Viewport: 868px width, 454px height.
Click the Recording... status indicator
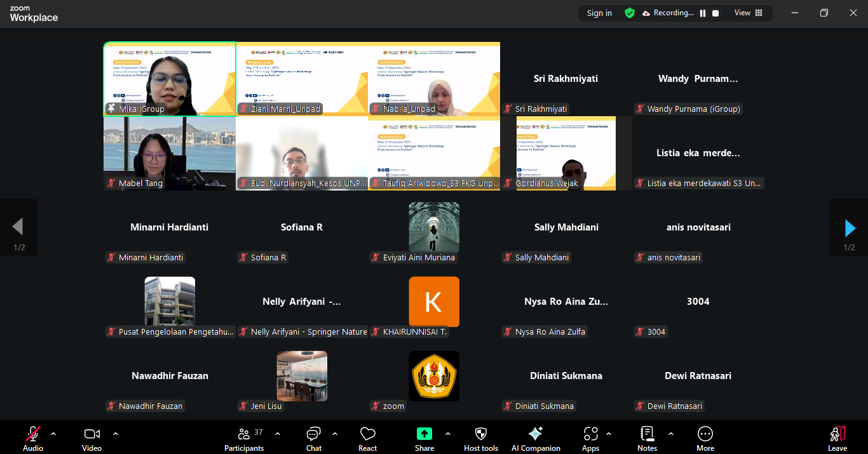(x=668, y=13)
